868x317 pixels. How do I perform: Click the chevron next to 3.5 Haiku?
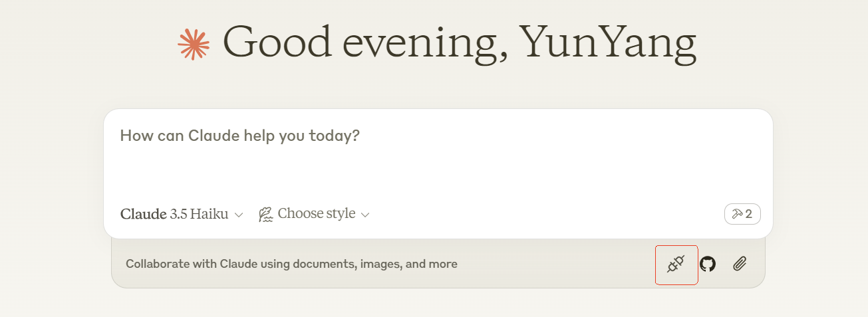239,215
